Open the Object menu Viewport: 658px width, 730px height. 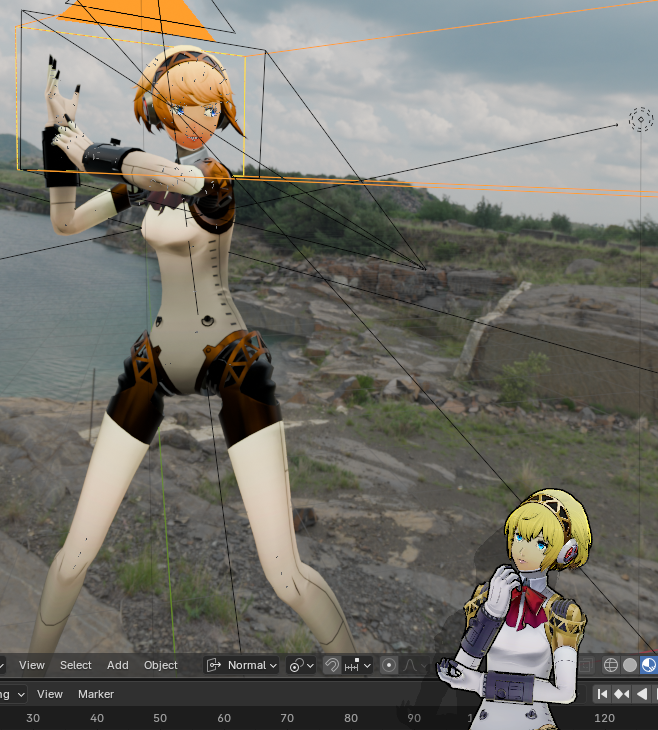click(x=161, y=665)
